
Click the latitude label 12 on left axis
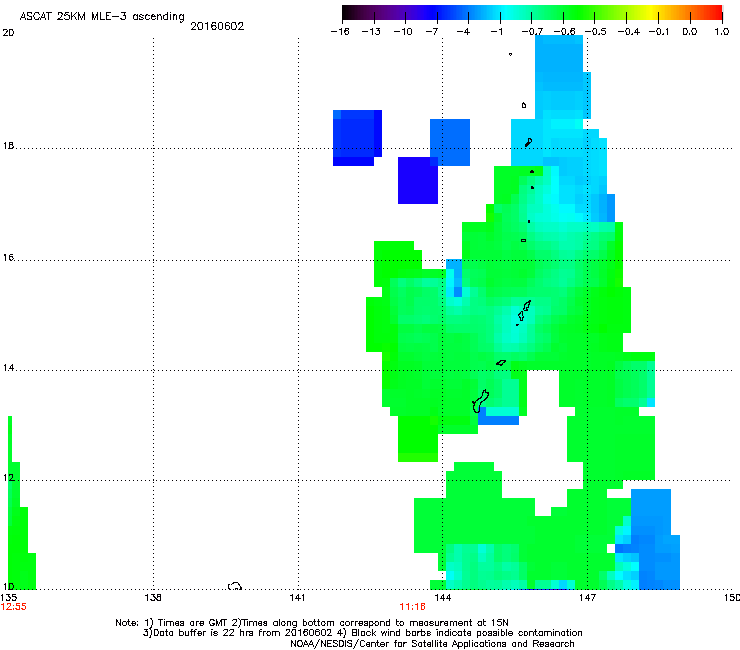click(x=8, y=478)
